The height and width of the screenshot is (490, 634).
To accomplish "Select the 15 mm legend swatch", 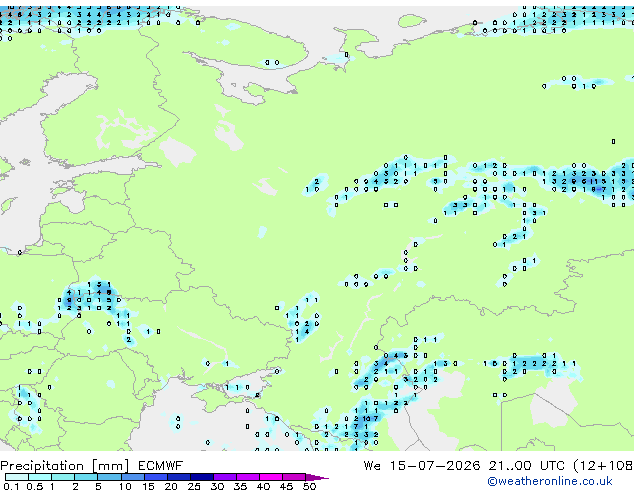I will pyautogui.click(x=156, y=477).
